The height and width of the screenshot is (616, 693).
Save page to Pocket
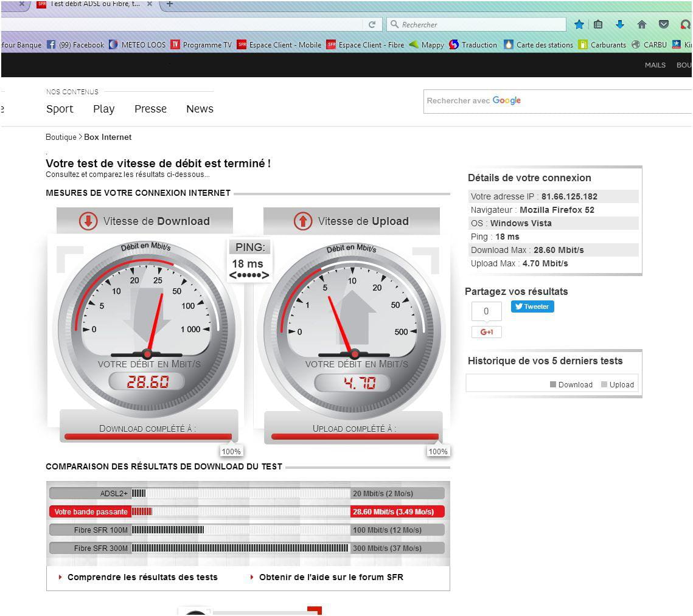tap(663, 25)
